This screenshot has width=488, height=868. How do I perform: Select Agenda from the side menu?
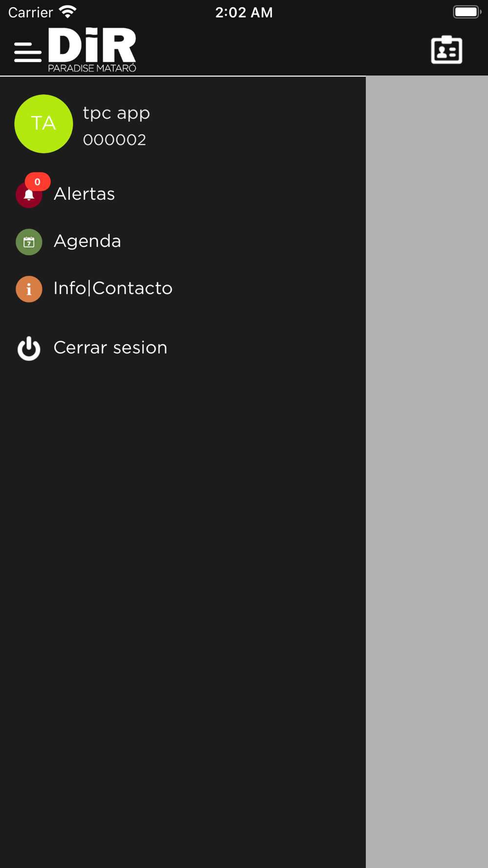coord(87,241)
